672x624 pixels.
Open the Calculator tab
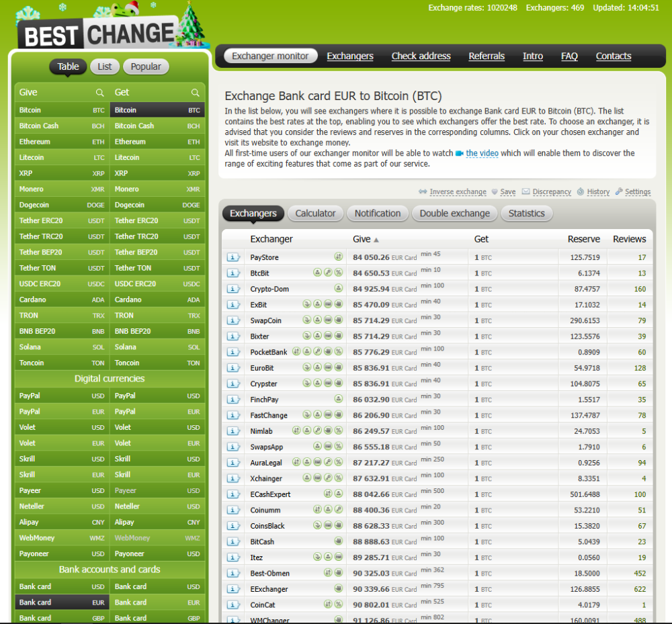pos(315,214)
